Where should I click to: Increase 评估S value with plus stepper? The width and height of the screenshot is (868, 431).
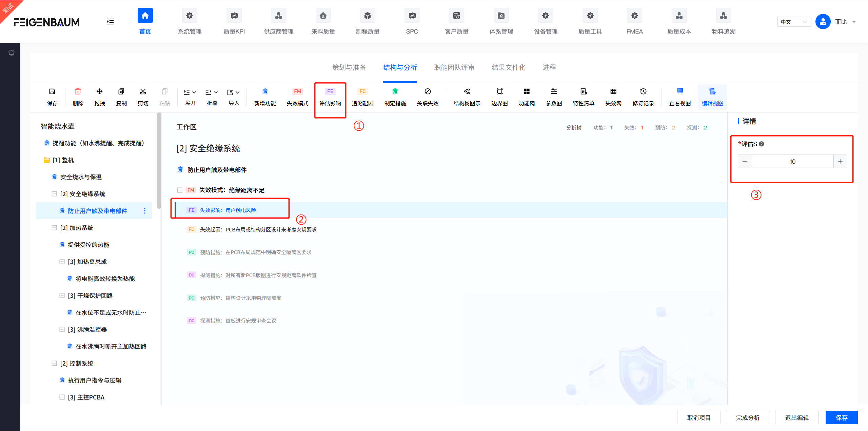840,161
